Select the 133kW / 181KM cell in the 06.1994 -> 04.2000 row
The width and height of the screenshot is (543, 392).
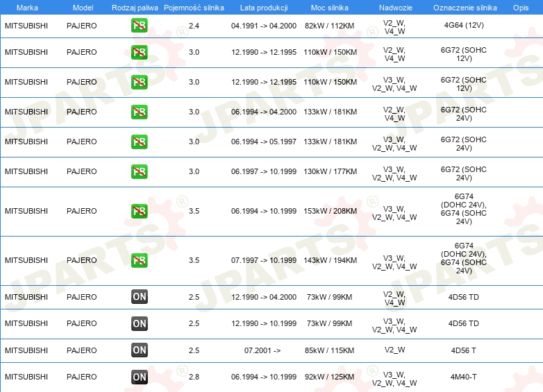click(x=330, y=112)
